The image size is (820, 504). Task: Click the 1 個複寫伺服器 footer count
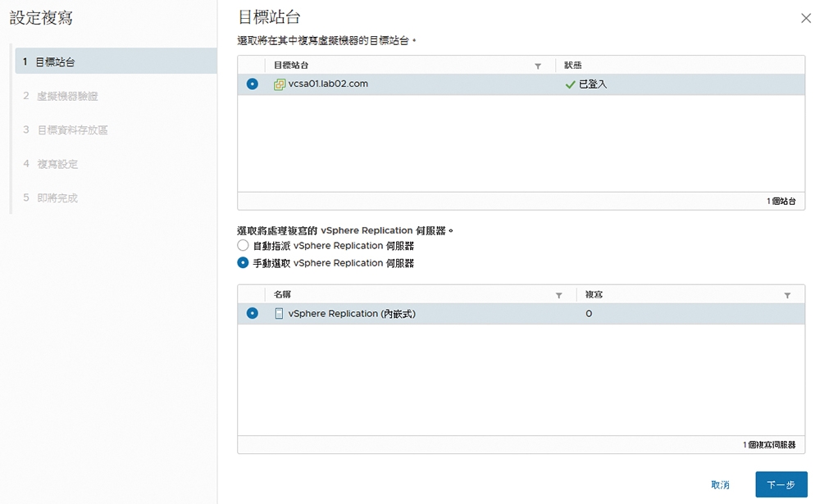coord(769,445)
